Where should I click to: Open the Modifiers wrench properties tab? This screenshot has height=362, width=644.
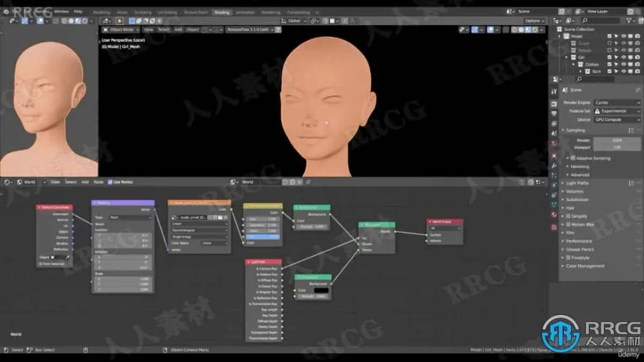pyautogui.click(x=554, y=166)
